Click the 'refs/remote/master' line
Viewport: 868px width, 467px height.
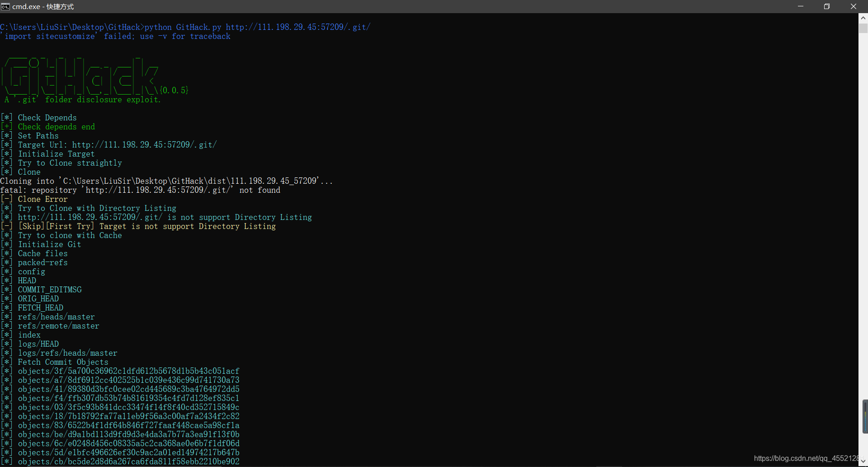pos(50,326)
